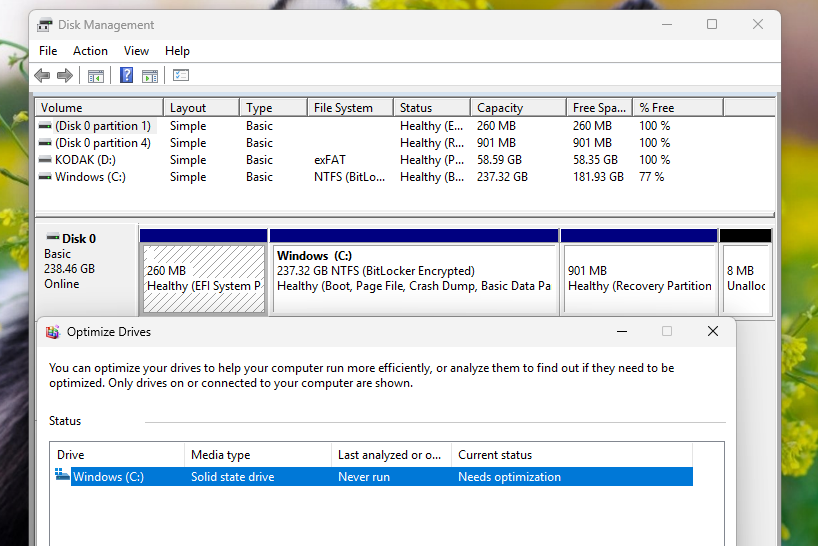Close the Disk Management window

(758, 25)
